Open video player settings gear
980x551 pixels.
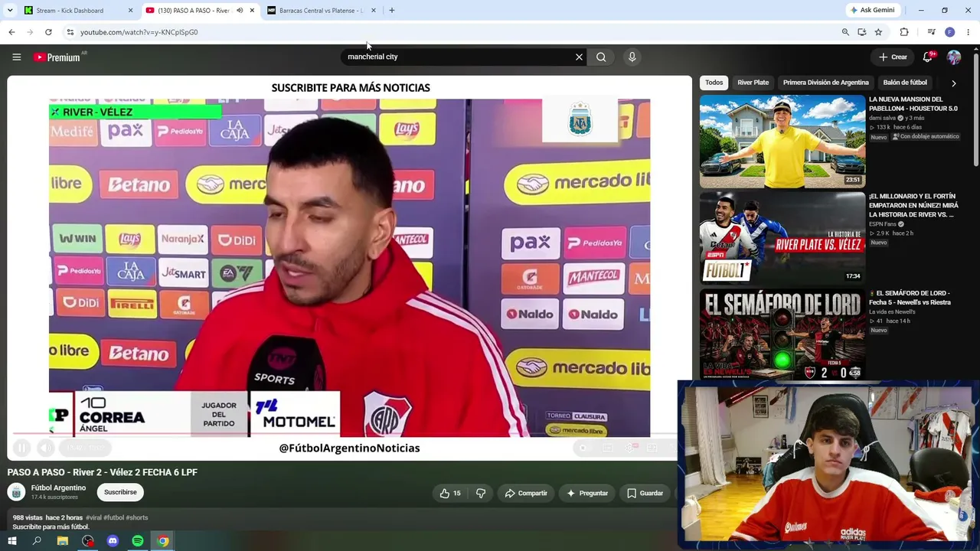tap(631, 448)
